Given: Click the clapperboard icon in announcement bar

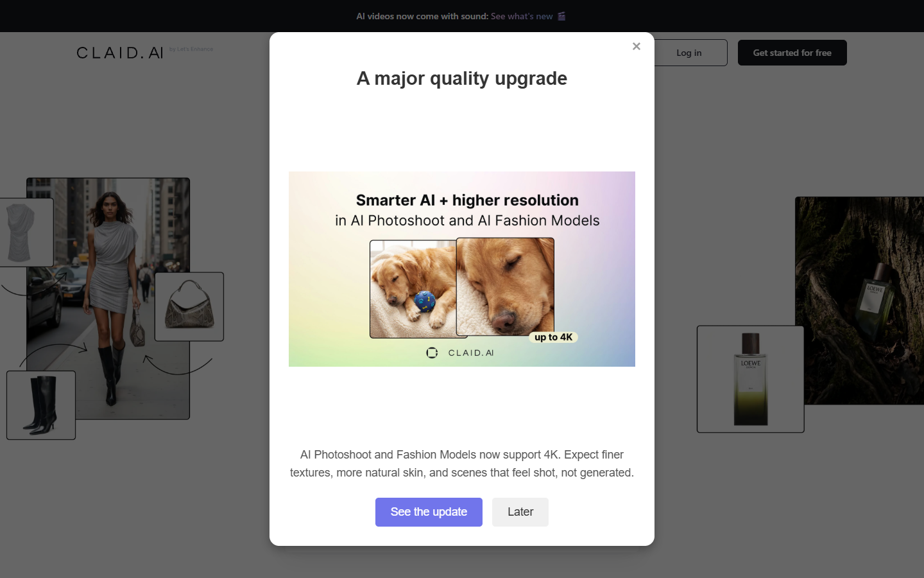Looking at the screenshot, I should click(x=561, y=16).
